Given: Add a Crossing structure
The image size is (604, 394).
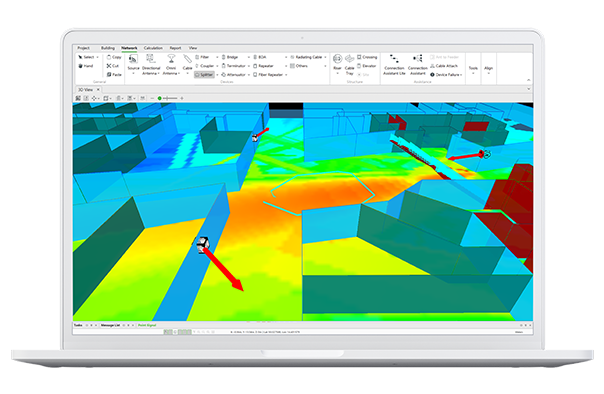Looking at the screenshot, I should click(x=367, y=57).
